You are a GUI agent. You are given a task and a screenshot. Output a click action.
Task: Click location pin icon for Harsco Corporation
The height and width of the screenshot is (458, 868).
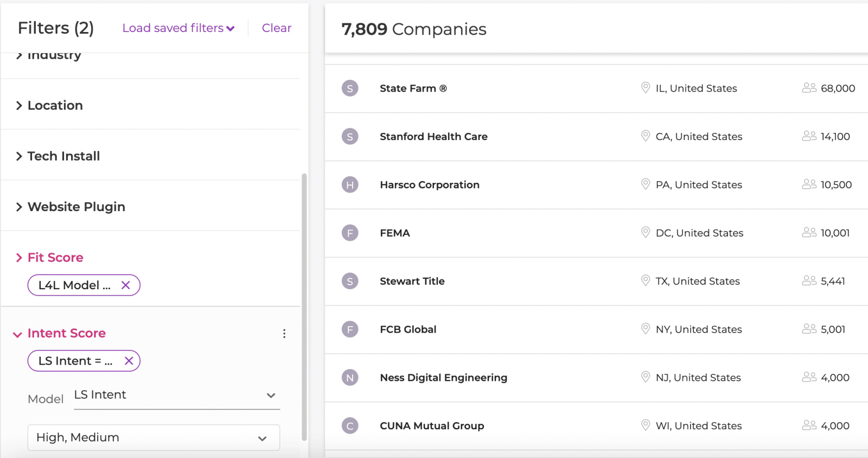click(x=646, y=185)
